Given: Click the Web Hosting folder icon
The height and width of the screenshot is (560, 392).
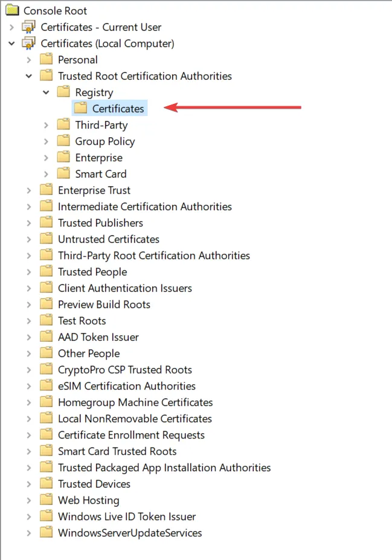Looking at the screenshot, I should coord(46,500).
